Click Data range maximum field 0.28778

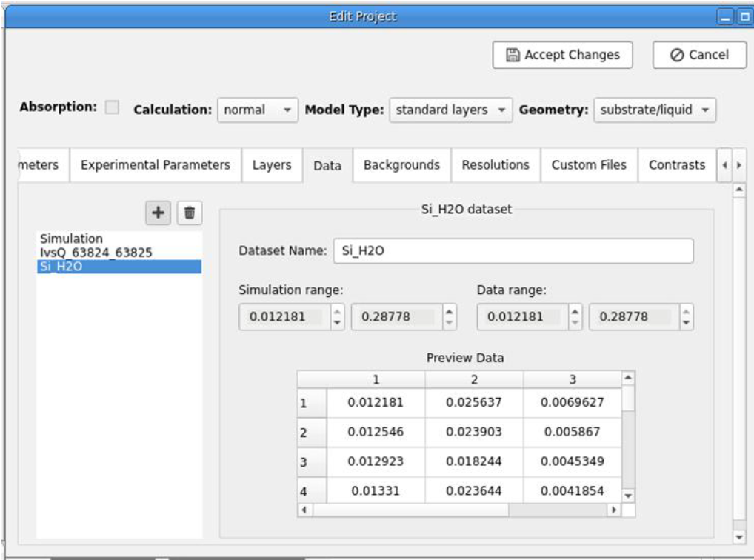(634, 316)
